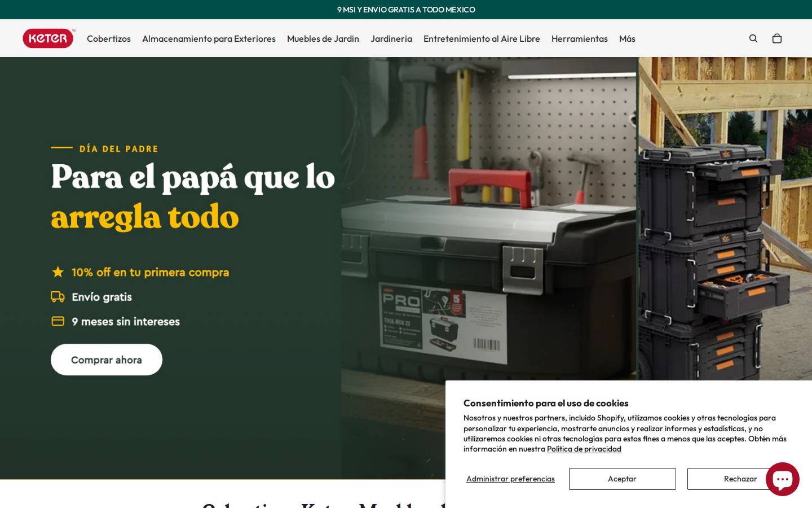Open Muebles de Jardín menu
This screenshot has width=812, height=508.
(323, 38)
